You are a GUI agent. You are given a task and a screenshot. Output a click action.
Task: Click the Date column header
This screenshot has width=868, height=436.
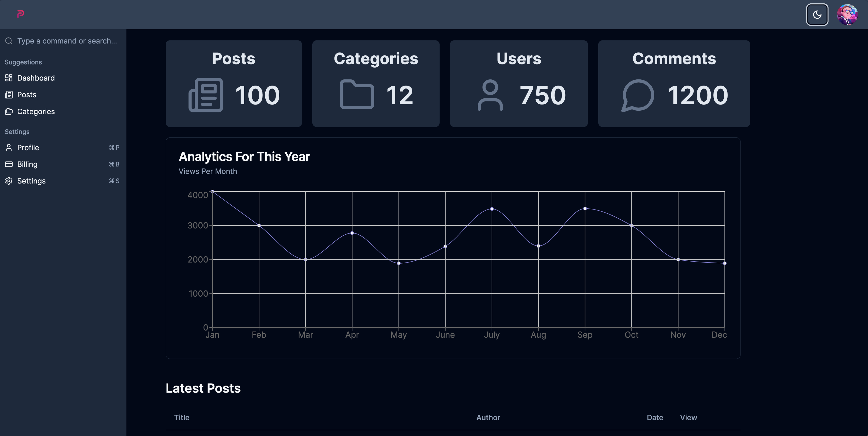pos(655,417)
